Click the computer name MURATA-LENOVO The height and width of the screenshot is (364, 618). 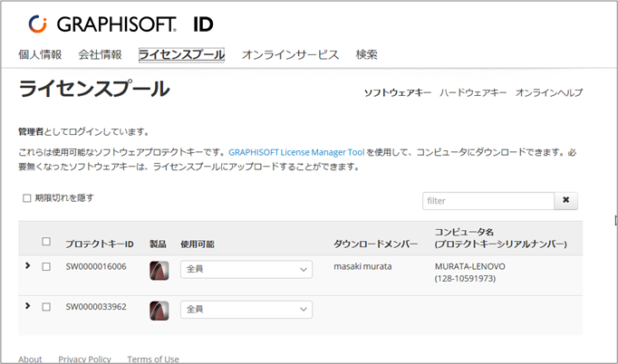[469, 267]
